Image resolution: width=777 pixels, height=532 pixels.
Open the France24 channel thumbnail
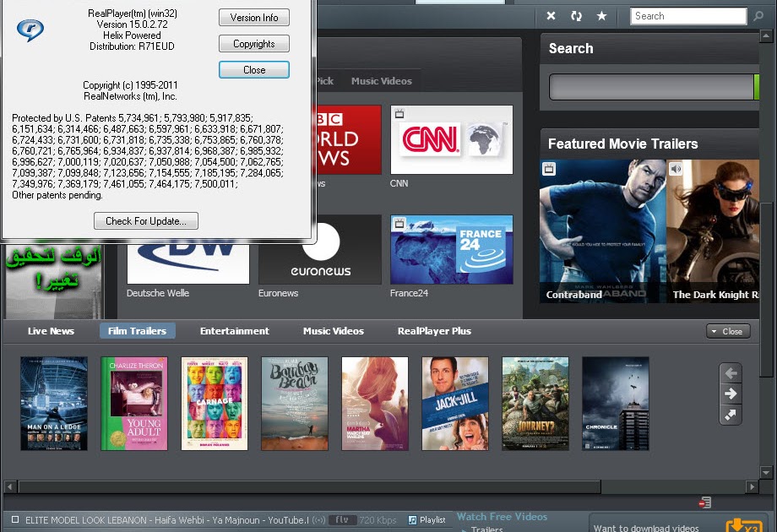pyautogui.click(x=452, y=250)
